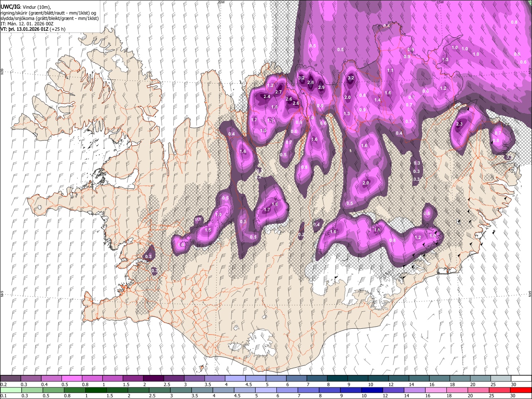
Task: Pick the dark purple upper swatch between 2 and 2.5
Action: click(x=153, y=379)
